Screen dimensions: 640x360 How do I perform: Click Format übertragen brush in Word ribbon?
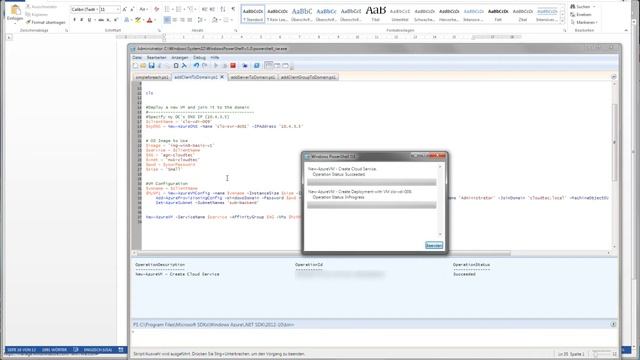click(x=45, y=22)
